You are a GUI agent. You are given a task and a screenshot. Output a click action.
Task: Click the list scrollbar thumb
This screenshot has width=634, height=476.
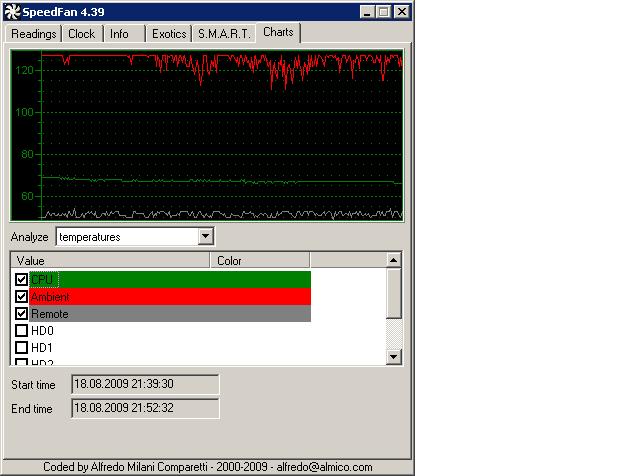(393, 293)
